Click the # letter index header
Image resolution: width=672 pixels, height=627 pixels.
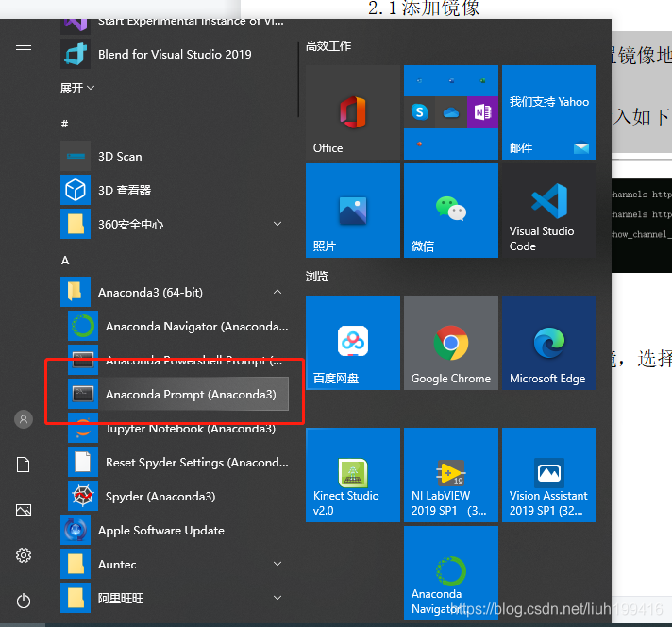click(x=65, y=124)
